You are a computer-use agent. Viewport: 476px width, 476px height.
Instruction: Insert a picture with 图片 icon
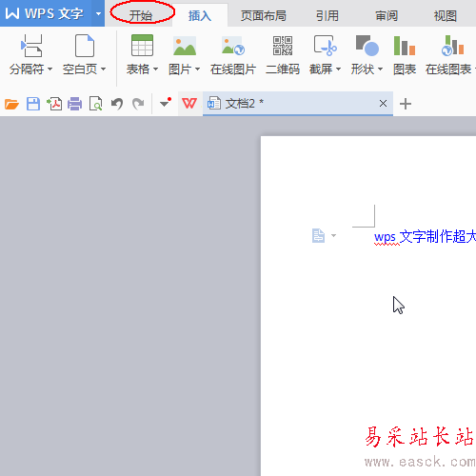coord(185,46)
